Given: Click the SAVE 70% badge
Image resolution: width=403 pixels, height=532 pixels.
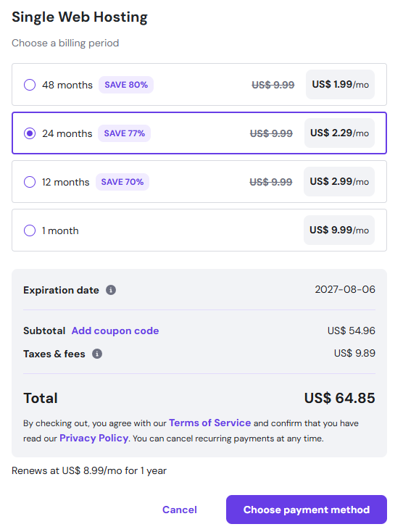Looking at the screenshot, I should 122,182.
